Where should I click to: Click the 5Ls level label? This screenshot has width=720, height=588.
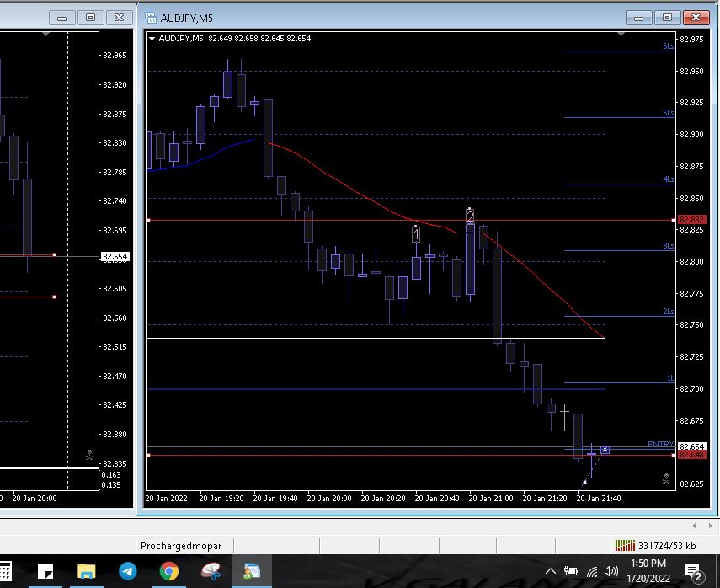pos(668,113)
